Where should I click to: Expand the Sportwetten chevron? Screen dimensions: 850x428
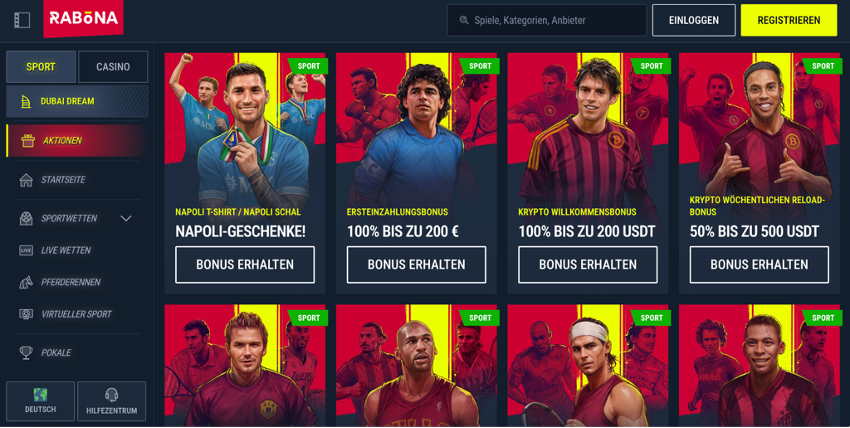(126, 218)
